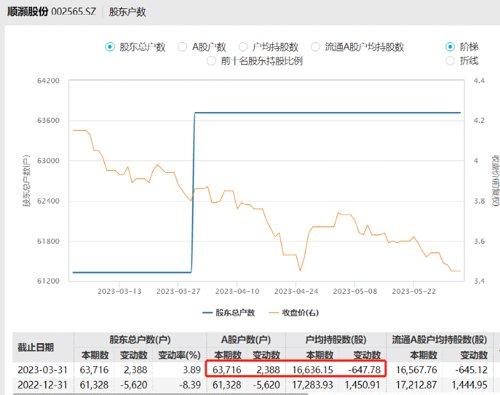Switch chart style to 阶梯
Image resolution: width=500 pixels, height=395 pixels.
pos(462,47)
